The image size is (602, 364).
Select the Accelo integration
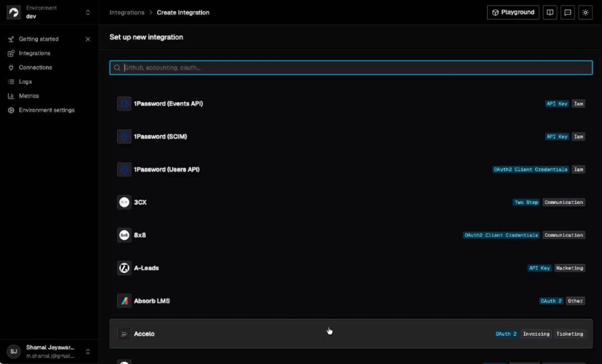[351, 333]
